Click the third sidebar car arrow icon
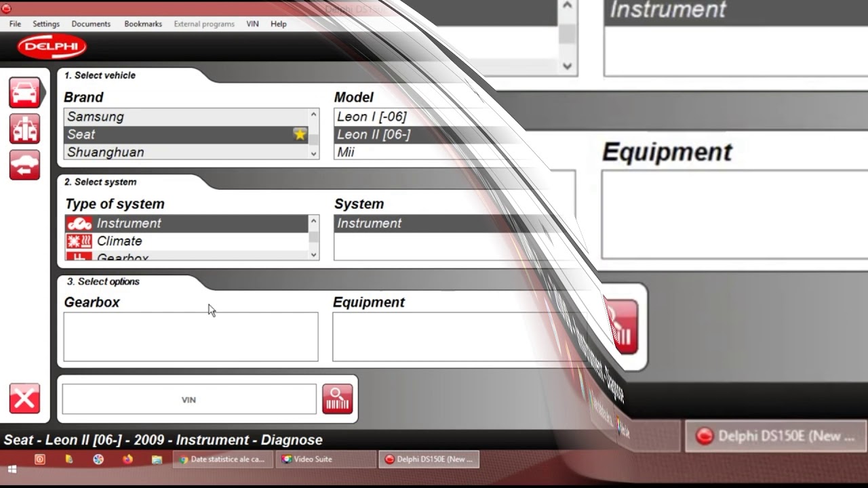Screen dimensions: 868x488 [24, 165]
